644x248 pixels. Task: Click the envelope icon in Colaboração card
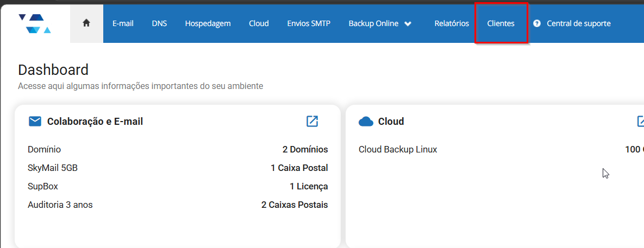pyautogui.click(x=35, y=122)
